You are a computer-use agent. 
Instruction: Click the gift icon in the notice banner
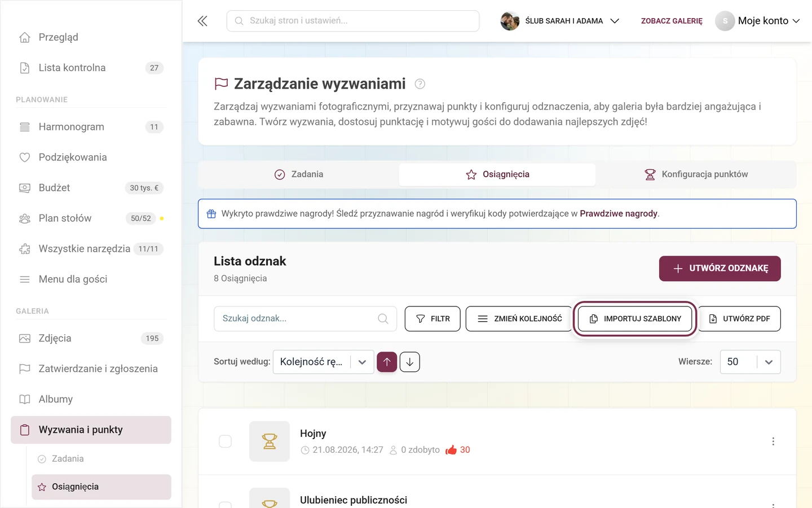[211, 214]
